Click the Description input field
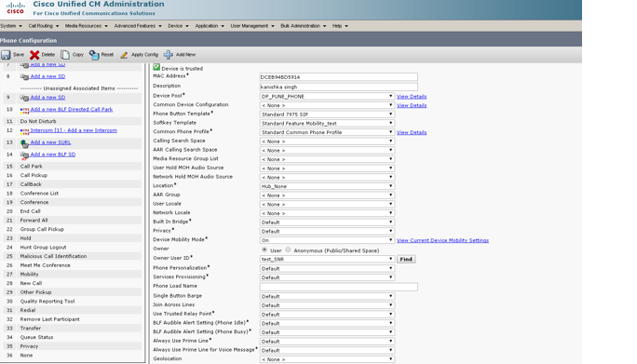The height and width of the screenshot is (364, 637). tap(338, 87)
